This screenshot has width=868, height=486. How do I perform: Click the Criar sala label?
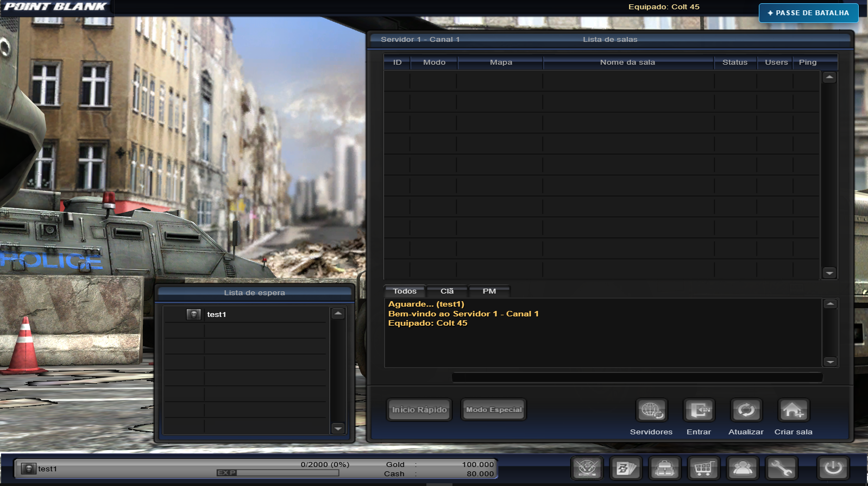pyautogui.click(x=793, y=432)
